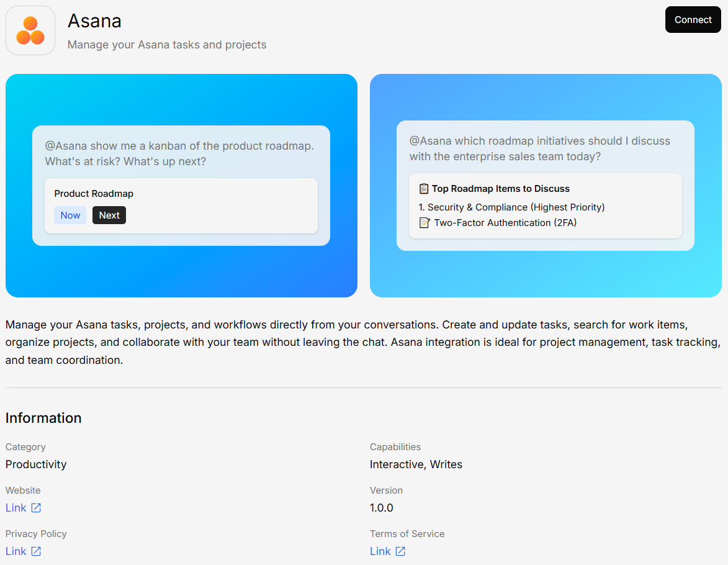
Task: Open the Terms of Service link
Action: click(x=380, y=551)
